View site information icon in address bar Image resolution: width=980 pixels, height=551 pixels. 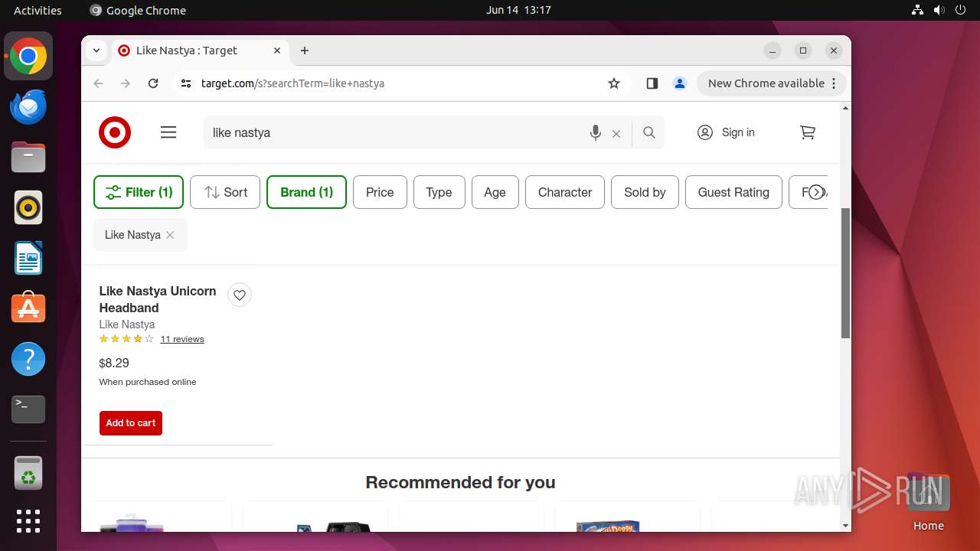[186, 83]
